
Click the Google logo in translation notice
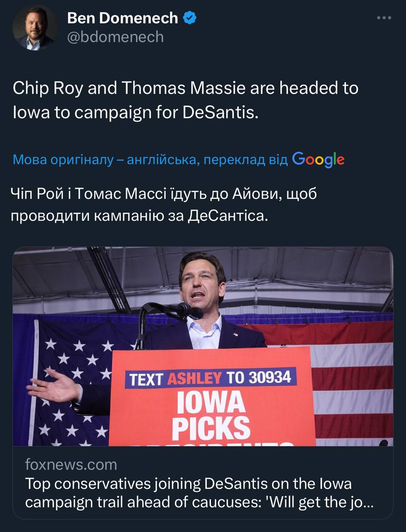(x=318, y=159)
